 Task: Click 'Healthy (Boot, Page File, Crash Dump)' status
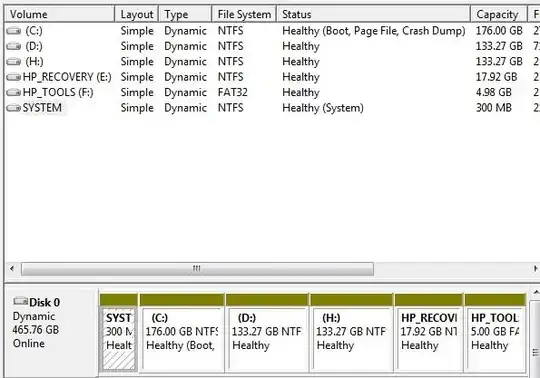point(374,31)
